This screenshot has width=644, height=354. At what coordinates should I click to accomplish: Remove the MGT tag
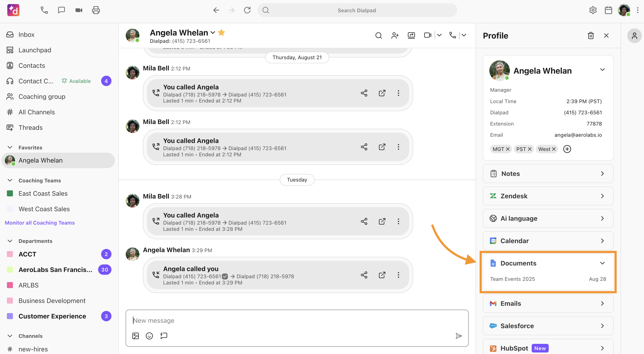click(x=508, y=149)
